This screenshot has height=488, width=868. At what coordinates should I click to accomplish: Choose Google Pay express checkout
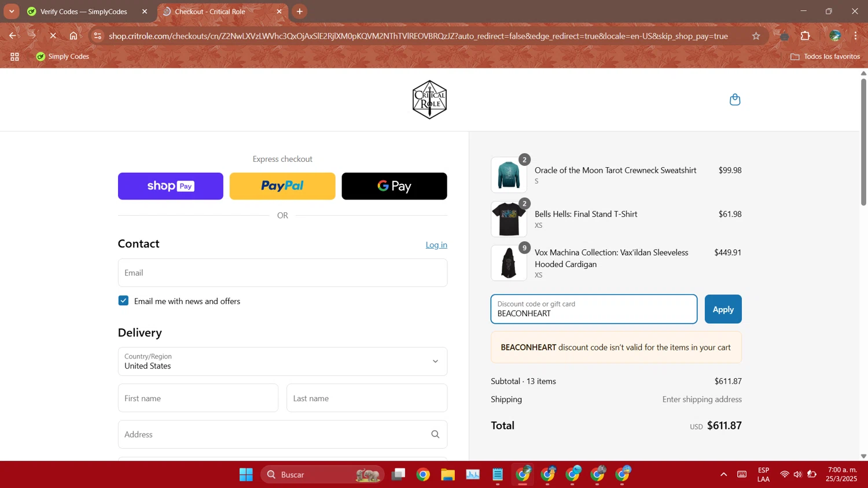[394, 186]
